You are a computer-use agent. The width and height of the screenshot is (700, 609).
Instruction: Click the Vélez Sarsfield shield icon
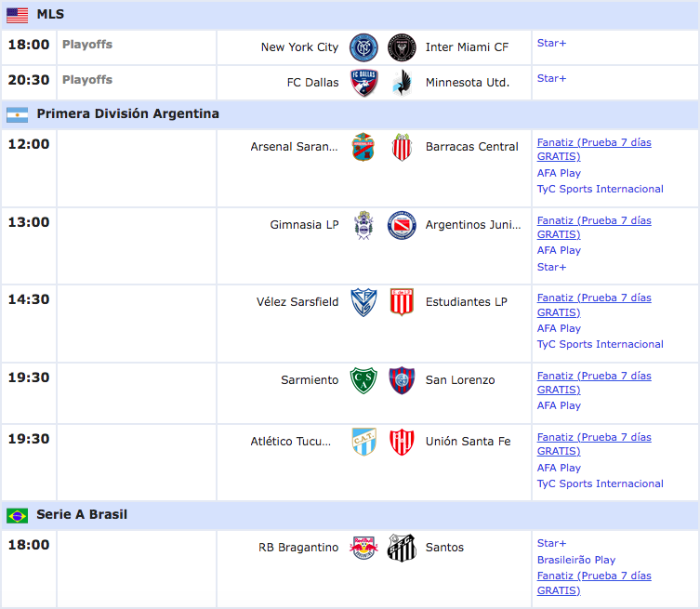point(363,302)
